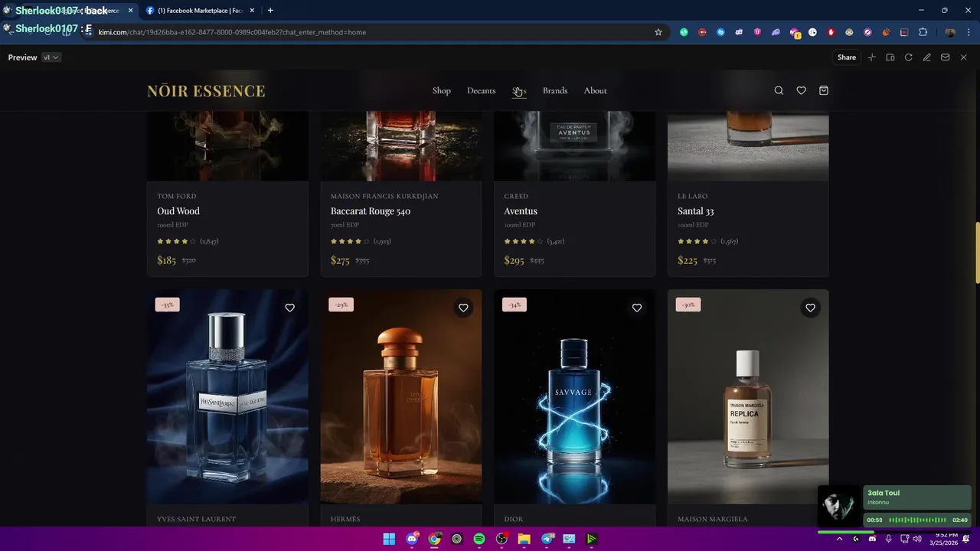Open the Oud Wood product title
This screenshot has width=980, height=551.
(178, 211)
